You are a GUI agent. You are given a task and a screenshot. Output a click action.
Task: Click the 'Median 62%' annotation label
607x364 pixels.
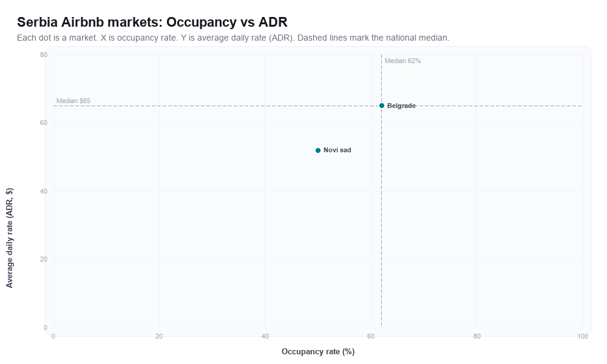coord(402,61)
